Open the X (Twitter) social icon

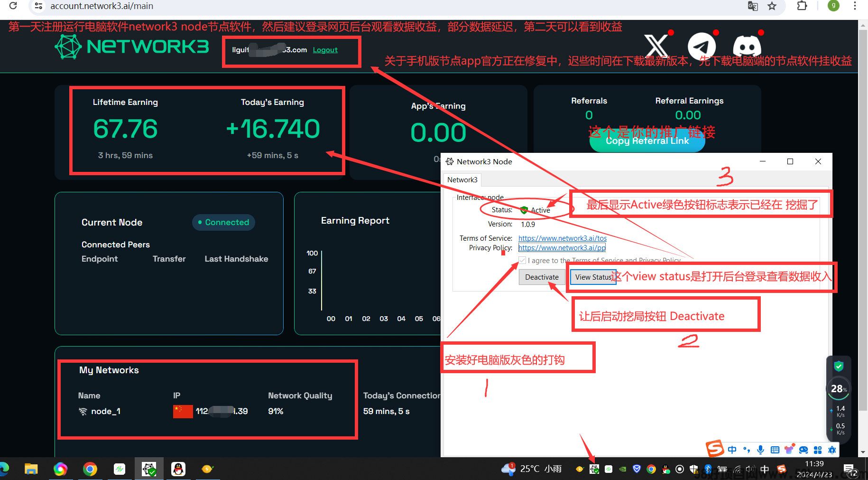[x=657, y=46]
